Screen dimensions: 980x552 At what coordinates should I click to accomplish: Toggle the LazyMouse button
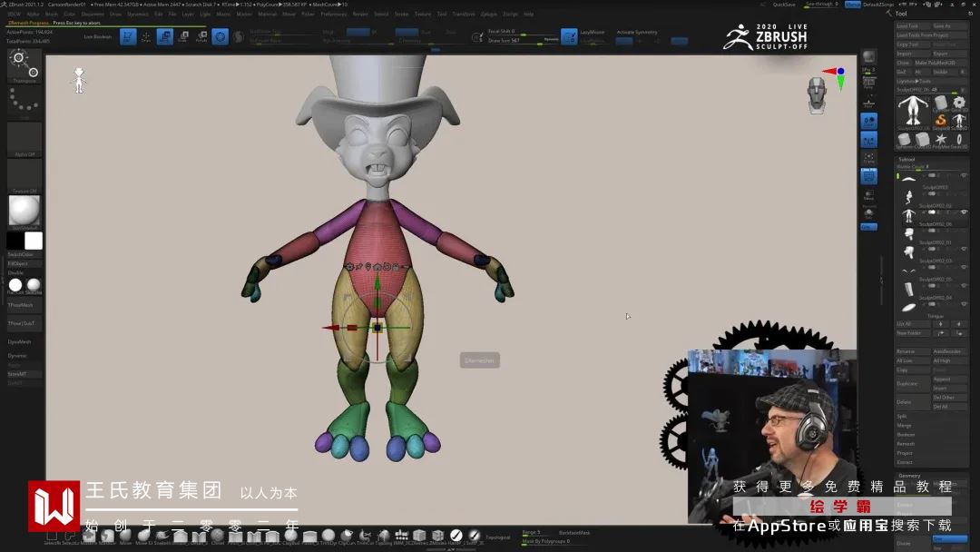coord(569,37)
